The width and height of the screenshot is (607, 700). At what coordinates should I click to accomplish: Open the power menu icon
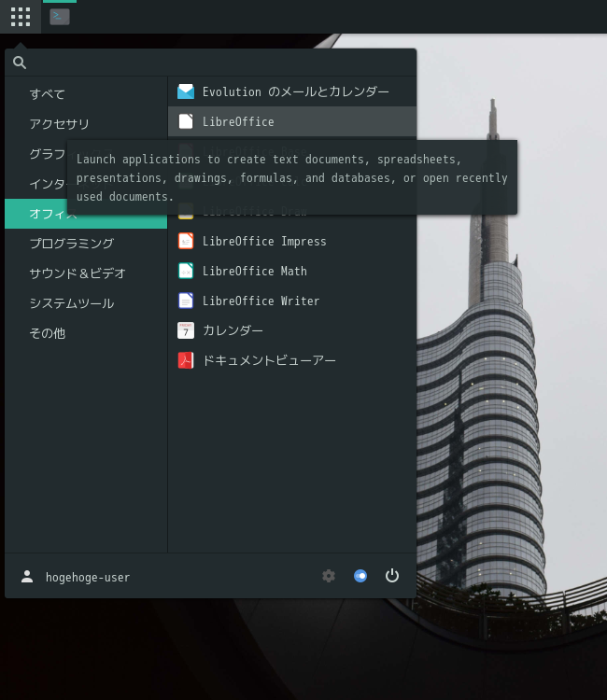pyautogui.click(x=392, y=576)
